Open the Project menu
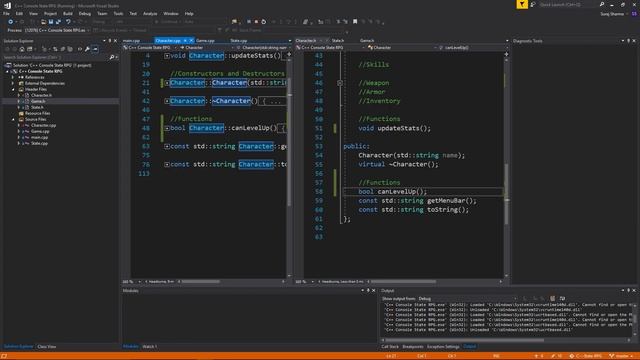 pos(50,13)
